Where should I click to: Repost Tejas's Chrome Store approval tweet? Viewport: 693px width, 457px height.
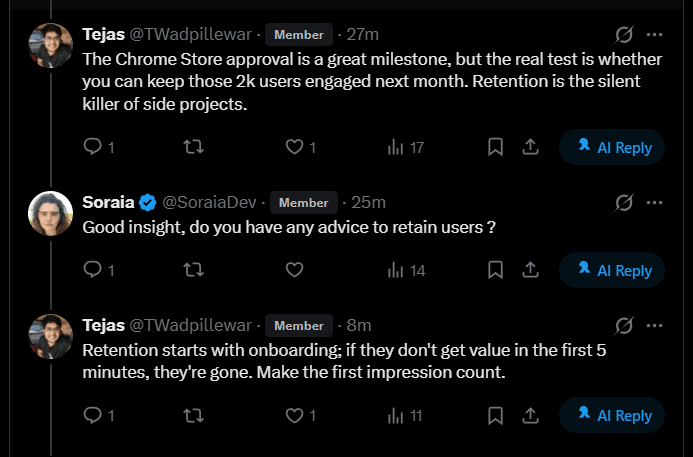(x=194, y=148)
